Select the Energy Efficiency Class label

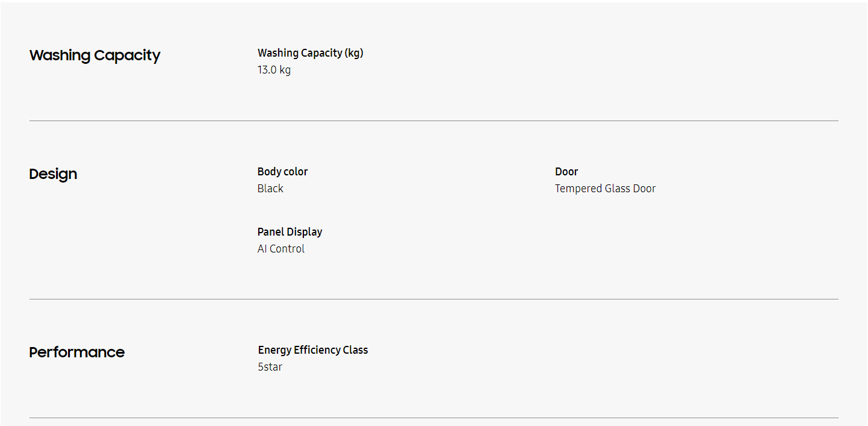coord(312,350)
